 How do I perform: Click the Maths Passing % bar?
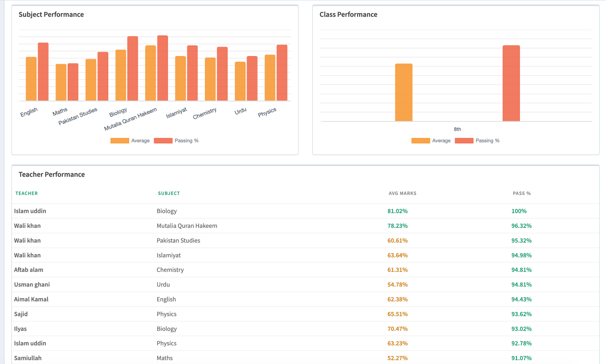[73, 82]
